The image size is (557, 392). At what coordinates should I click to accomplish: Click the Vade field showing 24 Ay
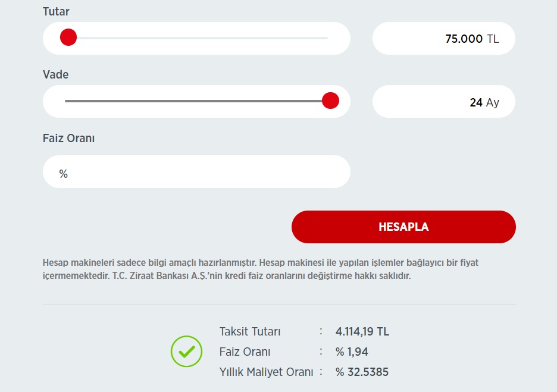(444, 102)
